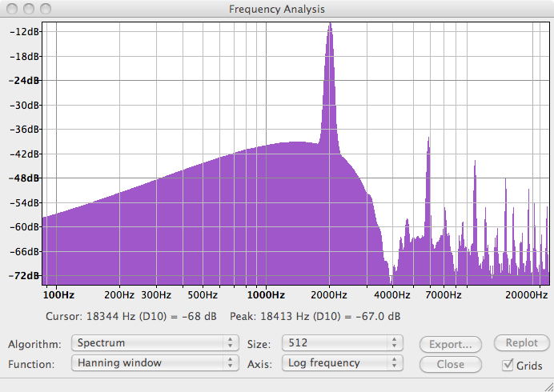Click the -24dB axis label
The height and width of the screenshot is (392, 554).
point(24,81)
